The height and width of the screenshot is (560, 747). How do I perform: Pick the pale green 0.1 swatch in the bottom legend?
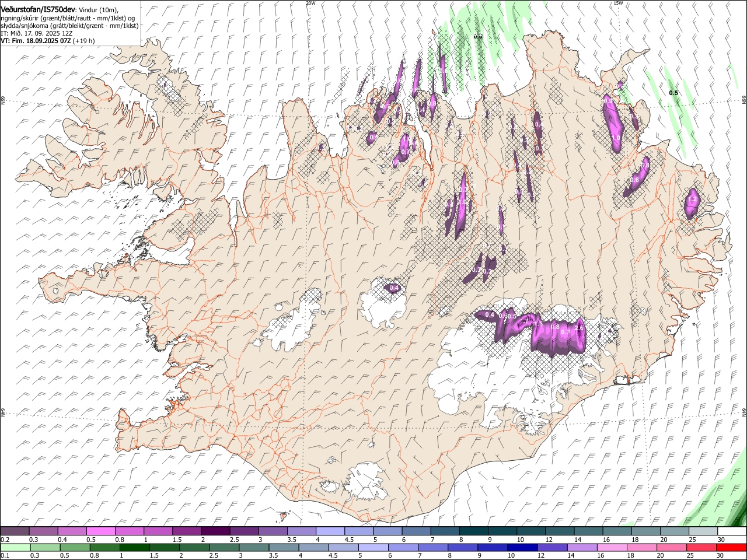click(15, 548)
